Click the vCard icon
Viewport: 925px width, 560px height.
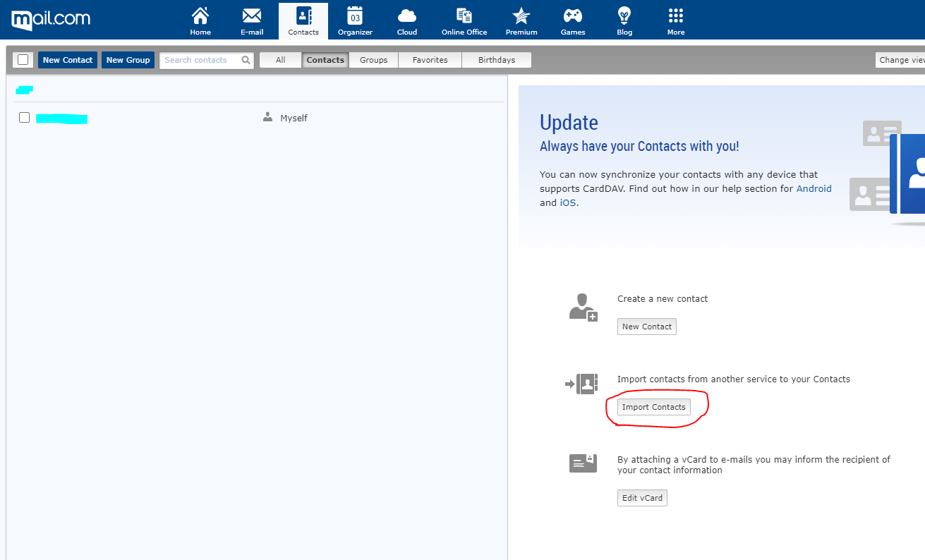[583, 463]
